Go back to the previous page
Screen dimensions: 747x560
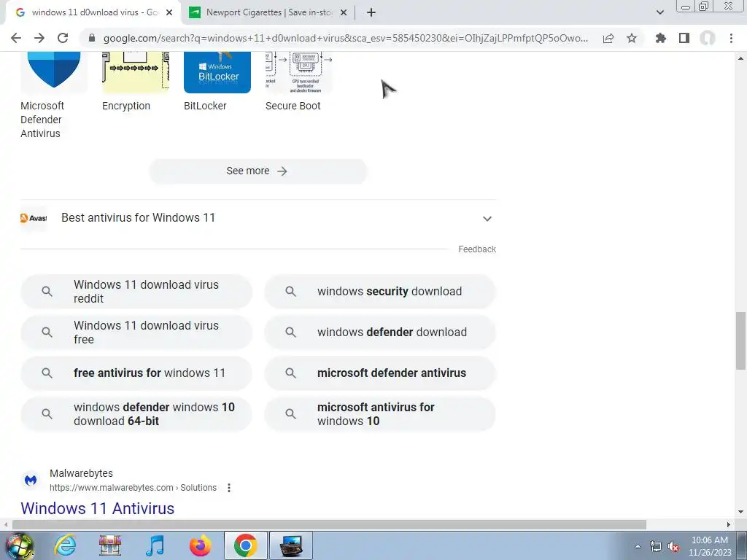(x=16, y=38)
